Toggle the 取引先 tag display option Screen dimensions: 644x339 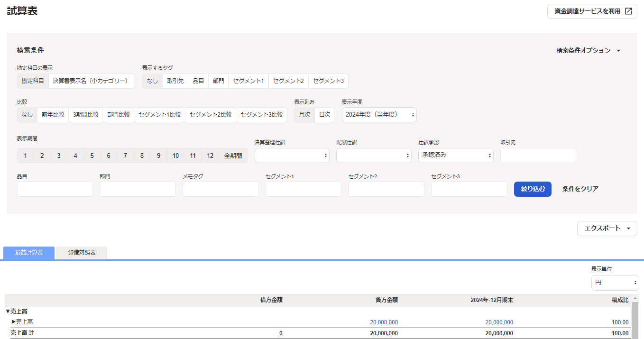click(x=175, y=81)
